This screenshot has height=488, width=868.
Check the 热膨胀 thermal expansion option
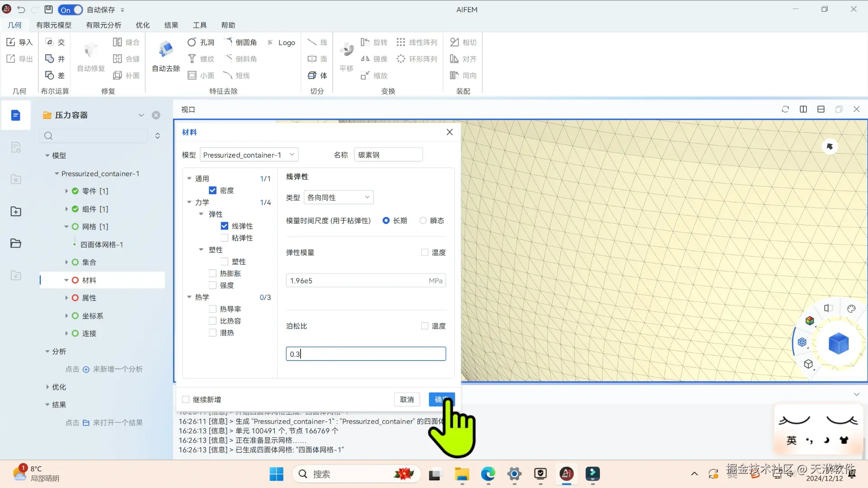click(x=212, y=273)
